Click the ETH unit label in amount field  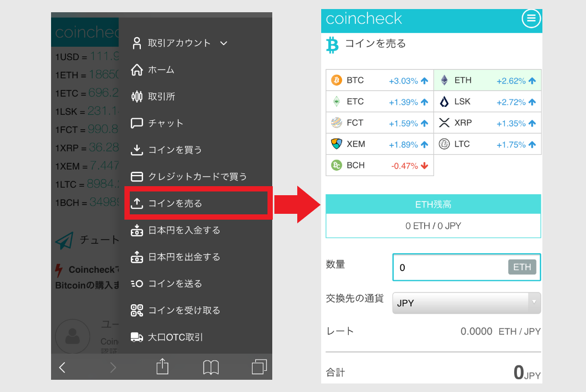522,267
